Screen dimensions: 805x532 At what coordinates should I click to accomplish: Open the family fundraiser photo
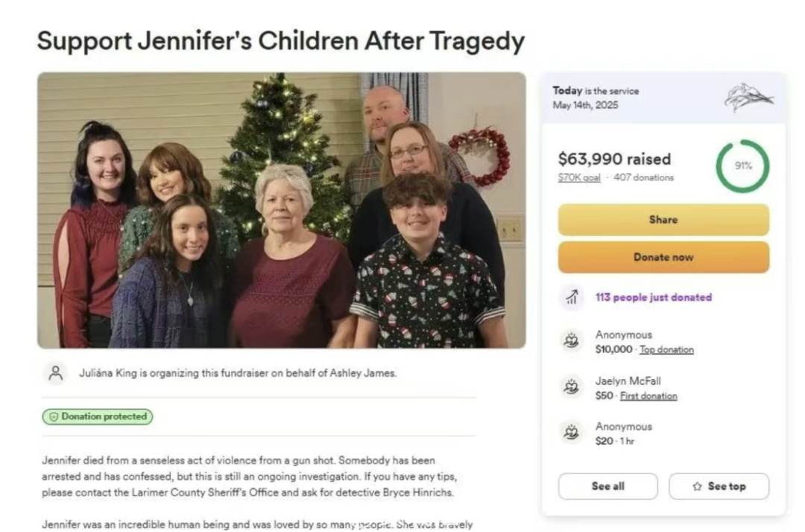(281, 210)
